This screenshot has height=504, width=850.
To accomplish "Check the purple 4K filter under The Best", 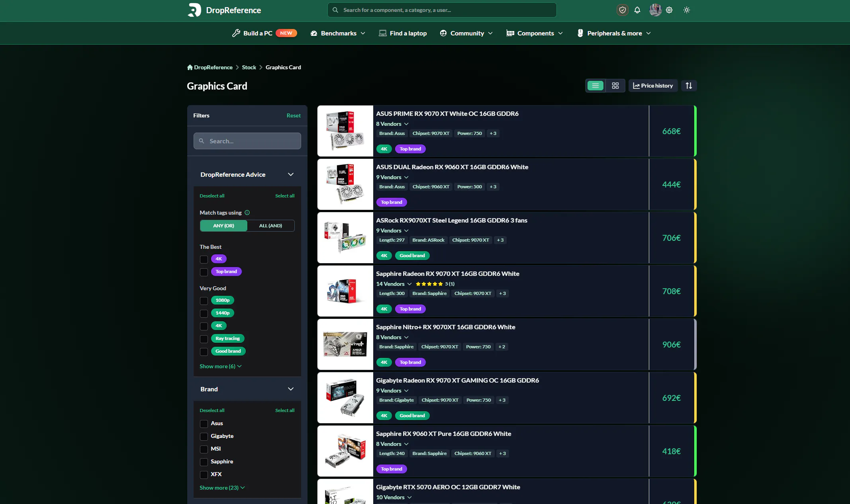I will tap(204, 259).
